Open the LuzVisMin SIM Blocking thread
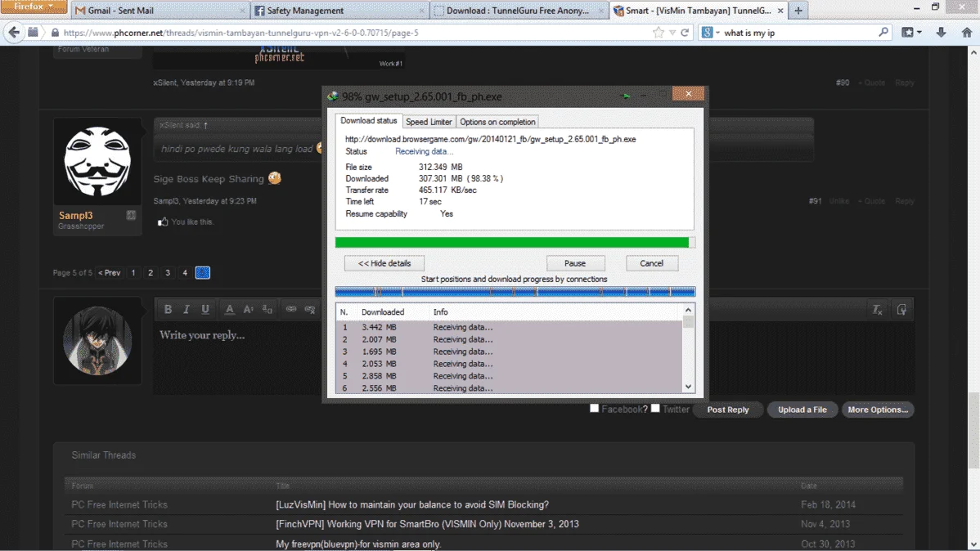Image resolution: width=980 pixels, height=551 pixels. tap(412, 504)
